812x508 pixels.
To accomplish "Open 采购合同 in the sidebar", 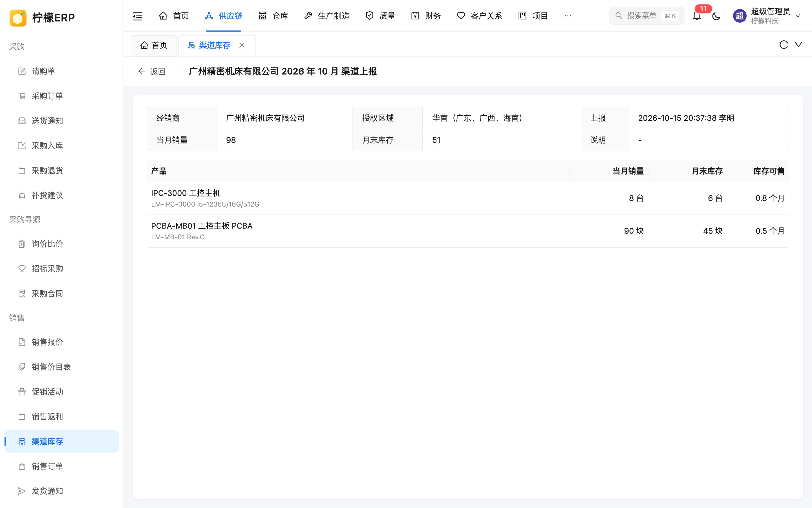I will click(x=62, y=294).
